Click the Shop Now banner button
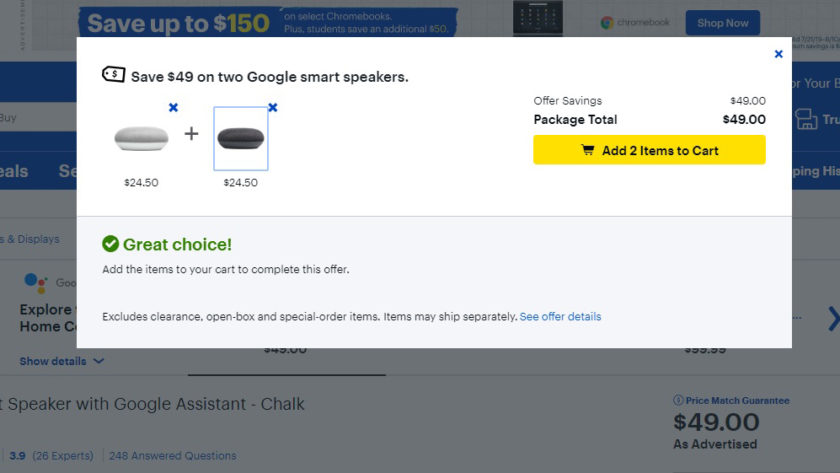Screen dimensions: 840x473 (x=723, y=23)
